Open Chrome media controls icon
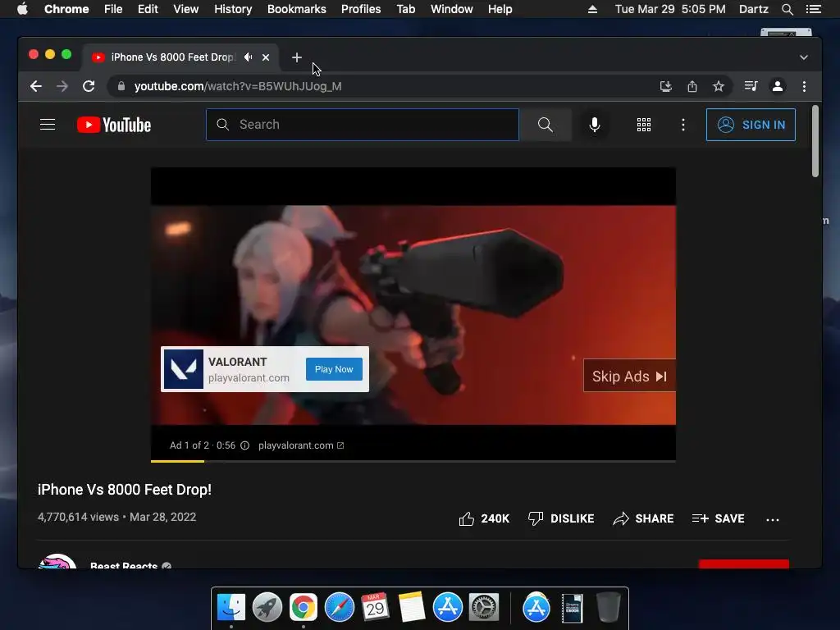 coord(751,86)
